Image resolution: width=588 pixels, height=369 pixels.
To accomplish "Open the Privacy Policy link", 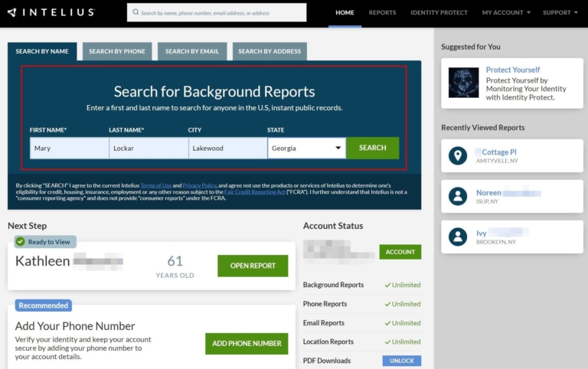I will tap(199, 185).
